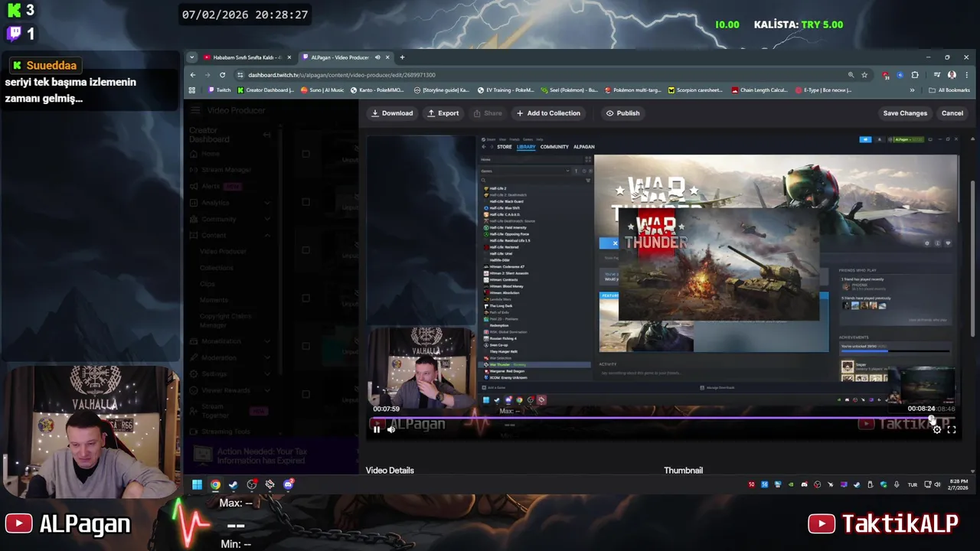Click the Publish button
The image size is (980, 551).
[623, 113]
